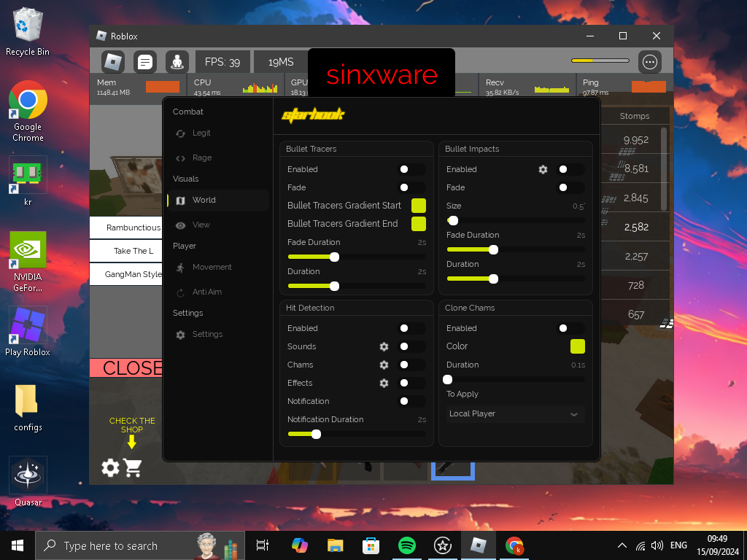The height and width of the screenshot is (560, 747).
Task: Open the in-game shop cart icon
Action: (x=133, y=467)
